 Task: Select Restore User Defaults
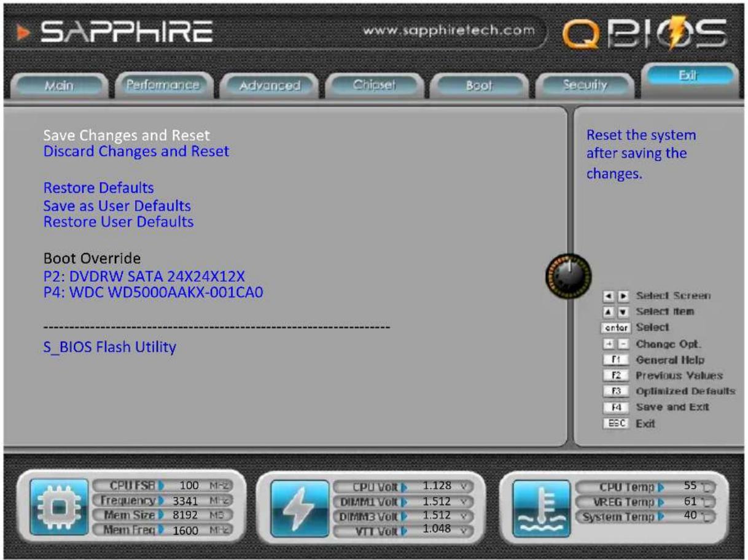(x=119, y=221)
